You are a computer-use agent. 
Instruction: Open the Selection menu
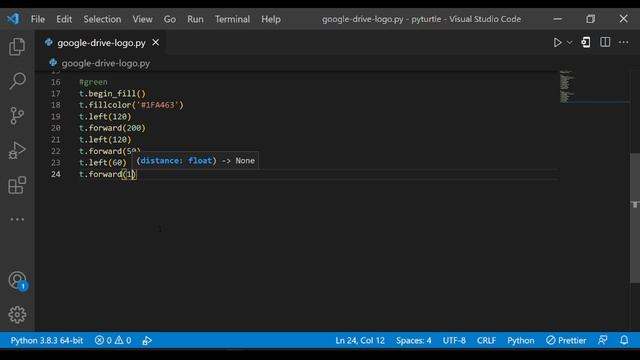[102, 19]
